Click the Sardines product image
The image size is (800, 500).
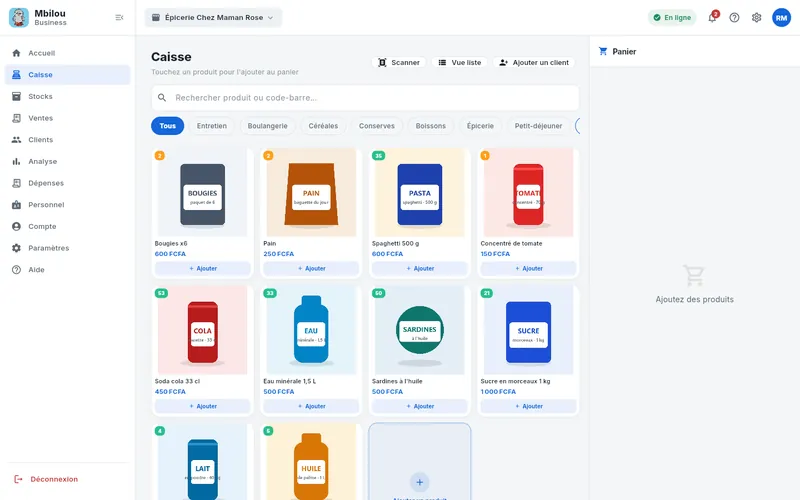tap(420, 331)
